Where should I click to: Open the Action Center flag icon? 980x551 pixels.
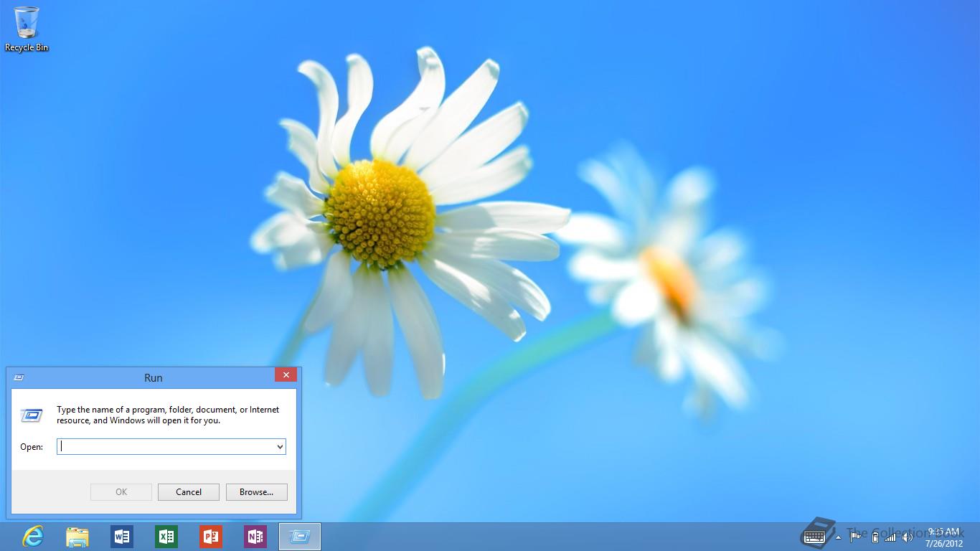tap(855, 537)
